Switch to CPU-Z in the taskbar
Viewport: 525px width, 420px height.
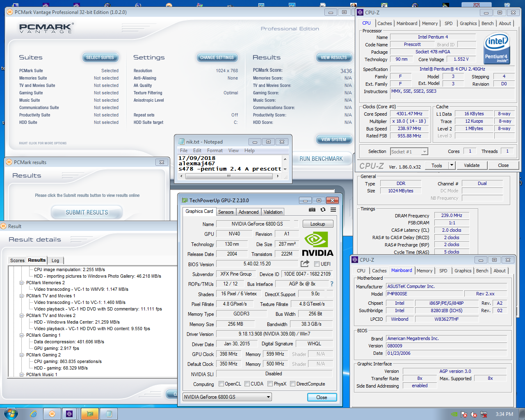tap(69, 414)
